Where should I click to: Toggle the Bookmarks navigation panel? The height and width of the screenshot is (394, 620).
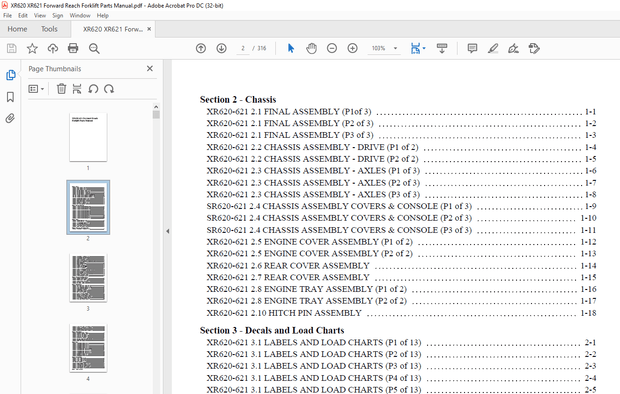(x=10, y=97)
